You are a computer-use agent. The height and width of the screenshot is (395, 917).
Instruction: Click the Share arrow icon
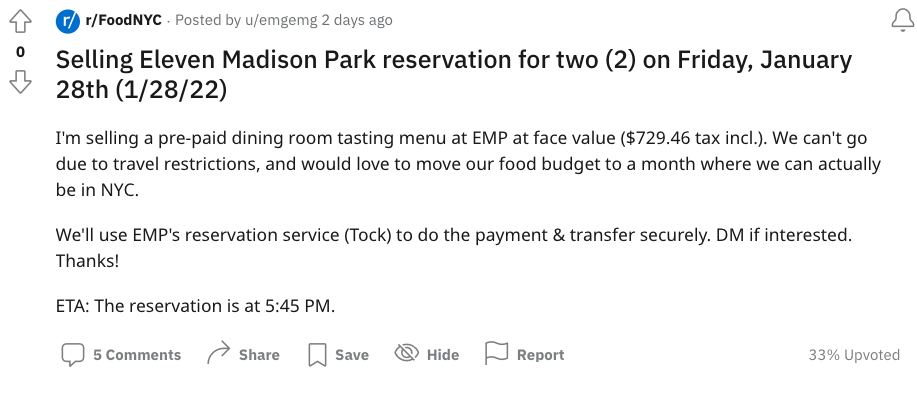[x=219, y=353]
